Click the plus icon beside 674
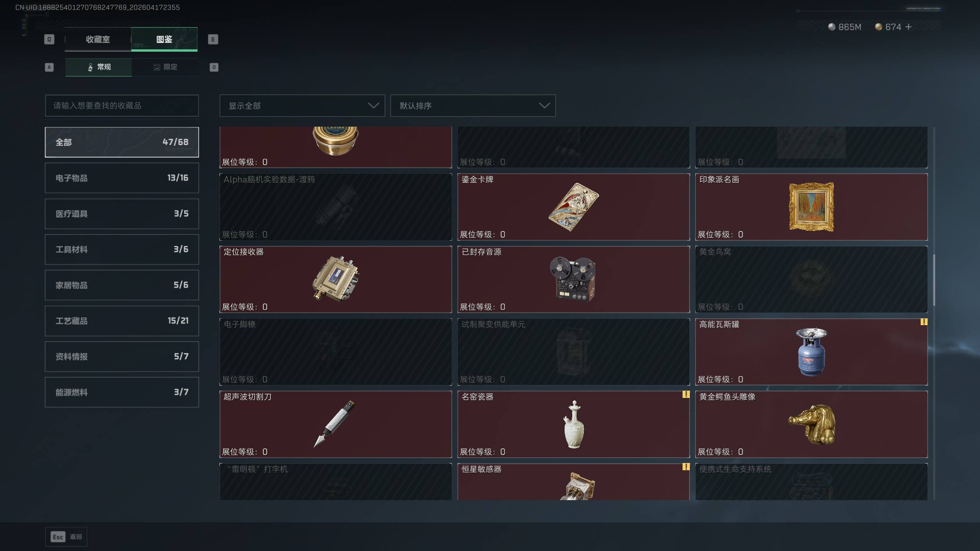Viewport: 980px width, 551px height. 908,27
